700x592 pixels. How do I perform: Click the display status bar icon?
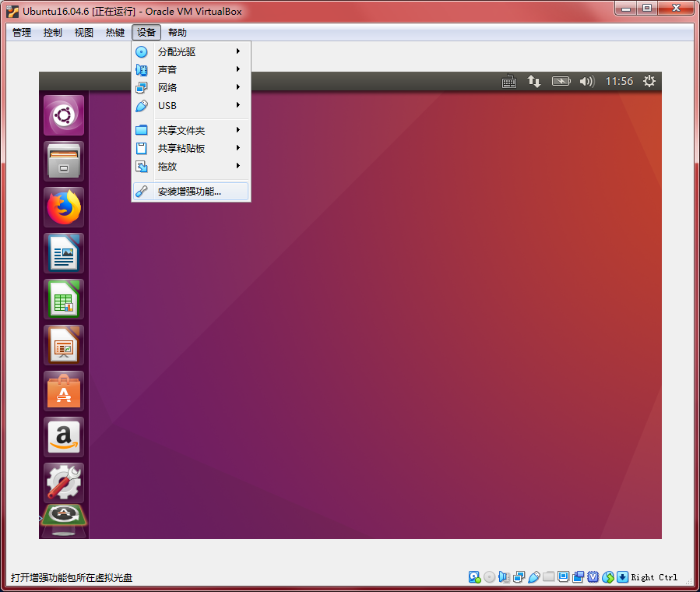[x=564, y=577]
